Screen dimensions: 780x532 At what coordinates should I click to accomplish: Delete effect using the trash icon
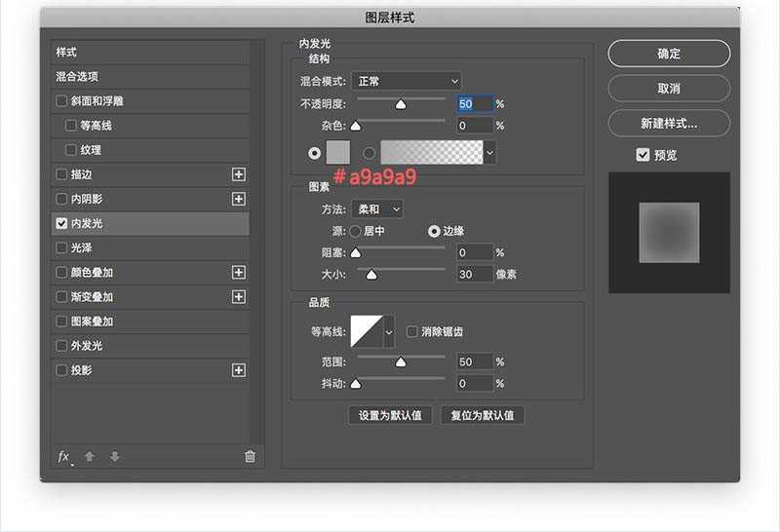tap(250, 456)
